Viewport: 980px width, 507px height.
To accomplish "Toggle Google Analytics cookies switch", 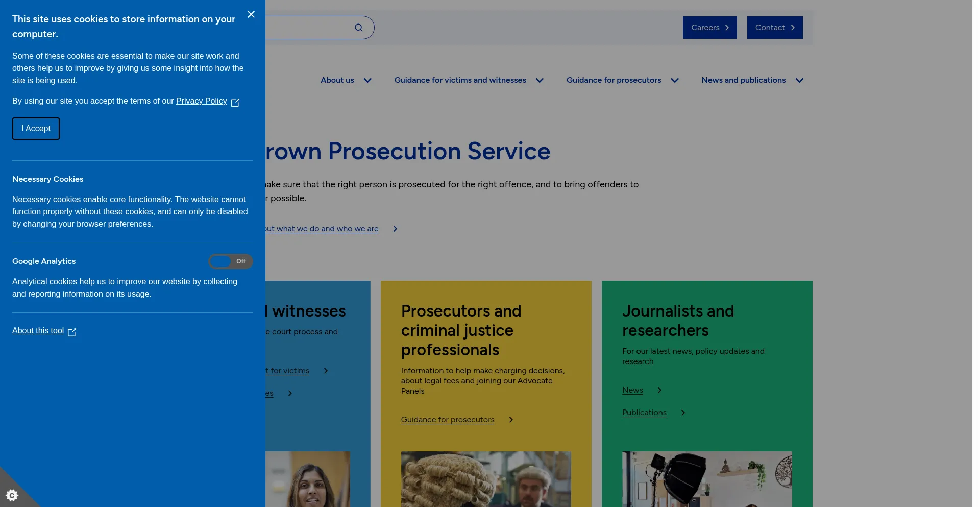I will click(x=231, y=261).
